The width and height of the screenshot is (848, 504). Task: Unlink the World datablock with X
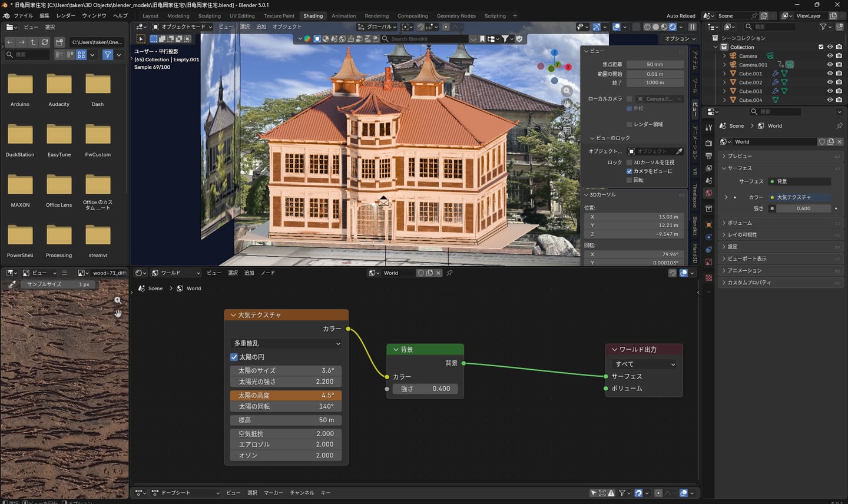(x=840, y=142)
